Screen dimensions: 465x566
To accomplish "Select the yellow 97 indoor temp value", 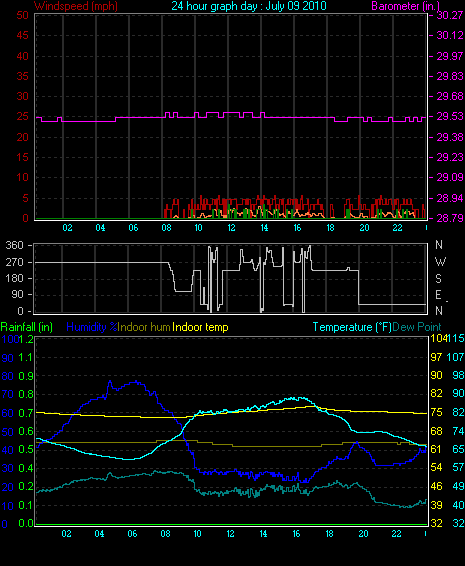I will 436,357.
